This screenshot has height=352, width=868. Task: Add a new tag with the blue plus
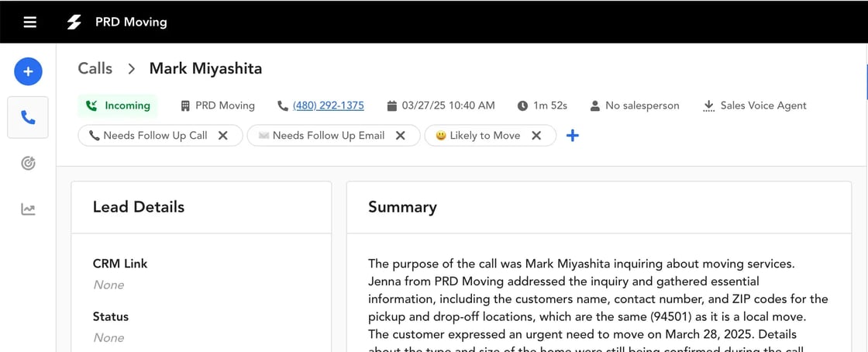pyautogui.click(x=573, y=136)
